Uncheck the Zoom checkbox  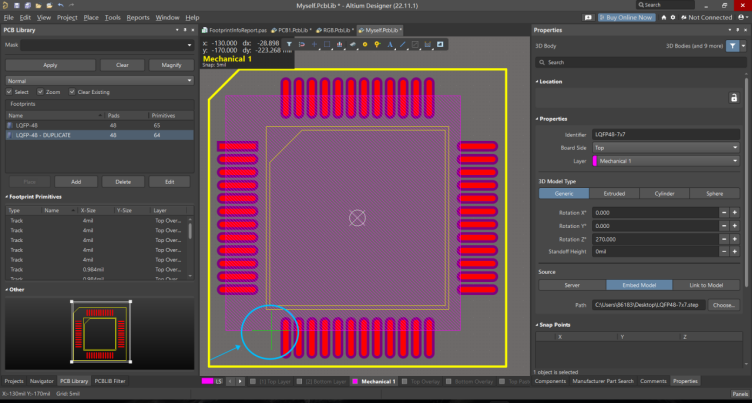point(40,92)
